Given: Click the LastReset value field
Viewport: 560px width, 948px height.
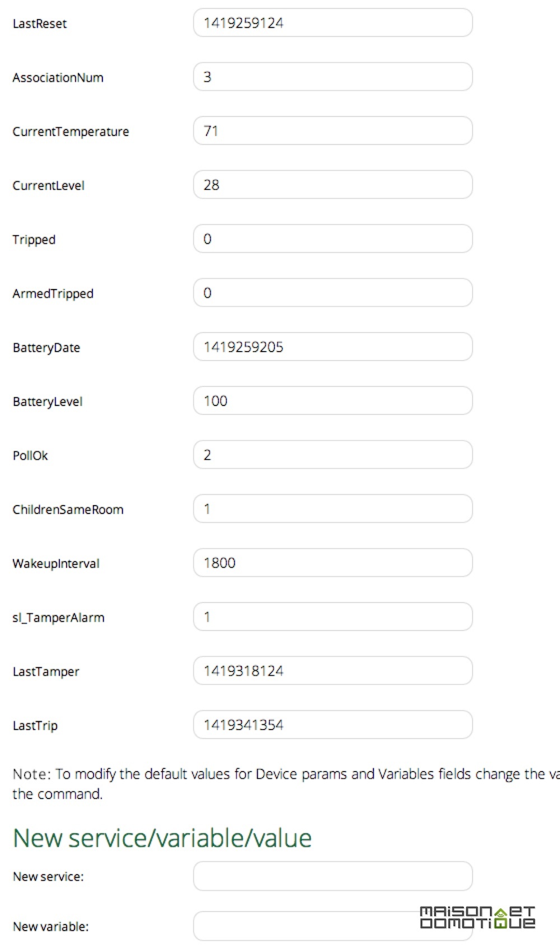Looking at the screenshot, I should tap(333, 23).
